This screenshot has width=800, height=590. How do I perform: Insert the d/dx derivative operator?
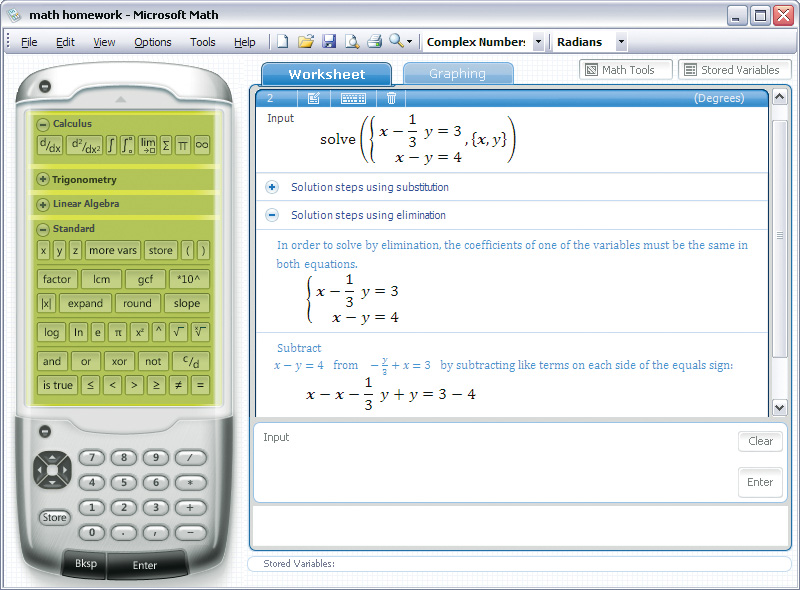click(x=50, y=145)
